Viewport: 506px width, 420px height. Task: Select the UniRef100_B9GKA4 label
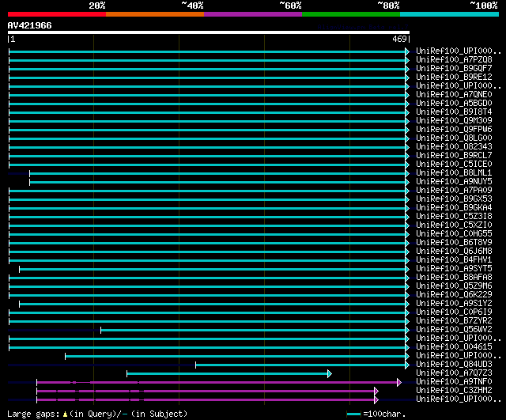(454, 208)
